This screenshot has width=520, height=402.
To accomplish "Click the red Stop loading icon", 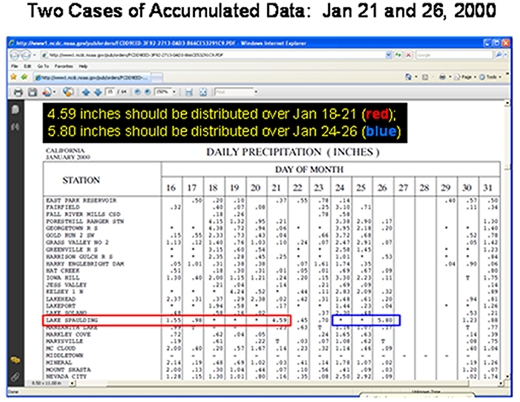I will pos(408,55).
